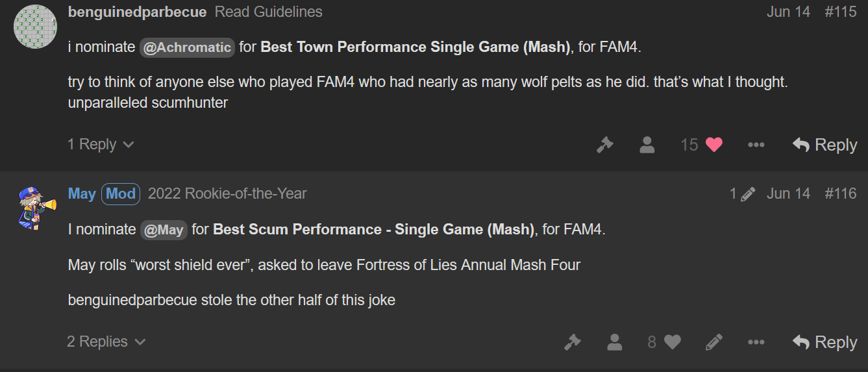Open the @Achromatic mention
Image resolution: width=868 pixels, height=372 pixels.
point(187,47)
